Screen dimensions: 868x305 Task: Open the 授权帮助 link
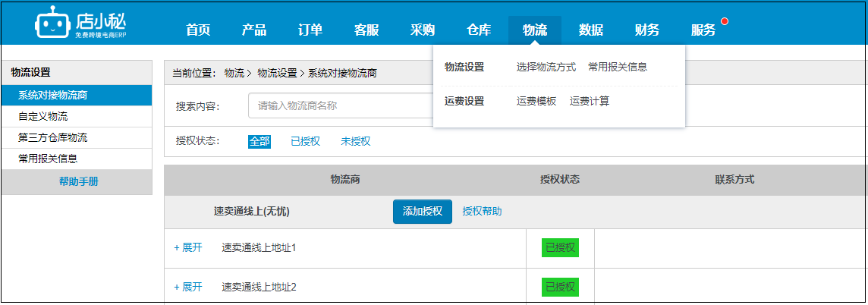pyautogui.click(x=482, y=212)
